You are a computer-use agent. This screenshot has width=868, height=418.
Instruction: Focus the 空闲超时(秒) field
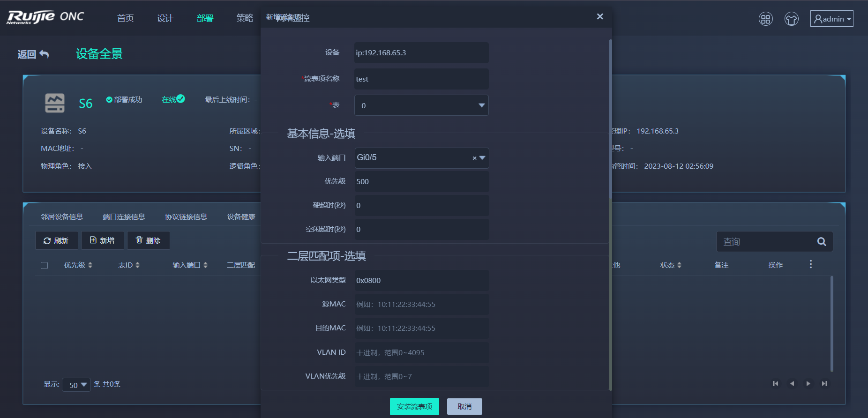[421, 229]
